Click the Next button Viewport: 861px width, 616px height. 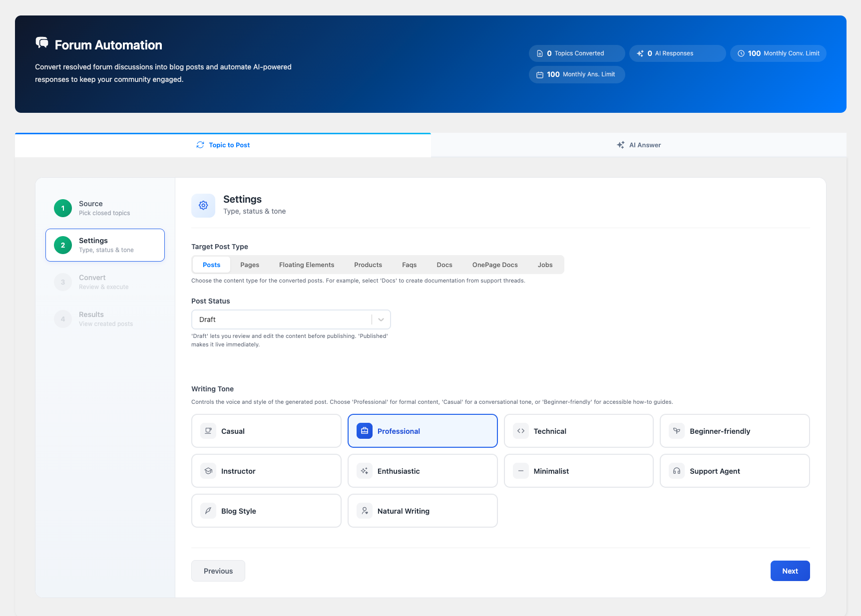click(x=790, y=571)
